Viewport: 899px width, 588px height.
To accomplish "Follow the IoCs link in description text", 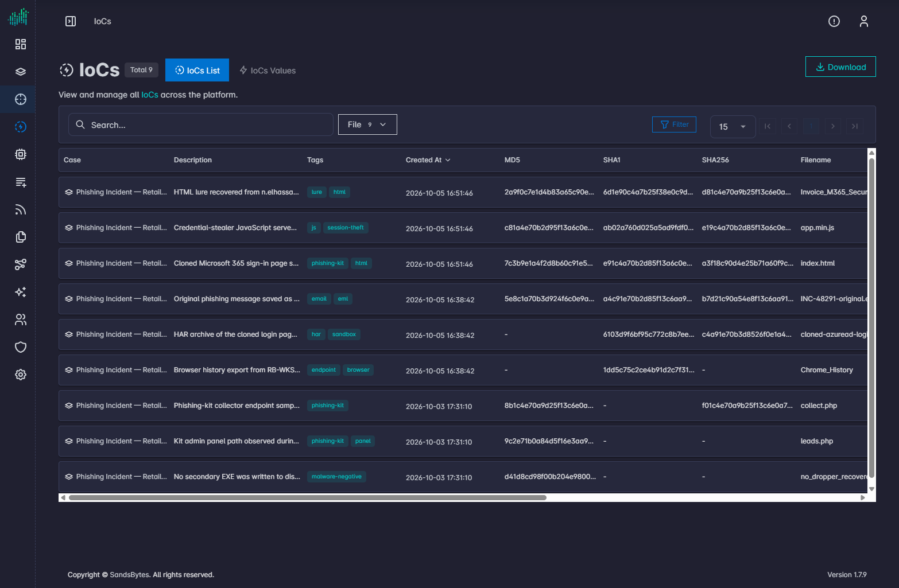I will (150, 95).
